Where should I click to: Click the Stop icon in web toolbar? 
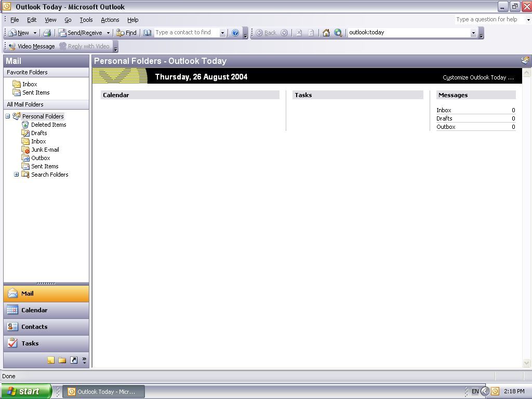[x=299, y=33]
